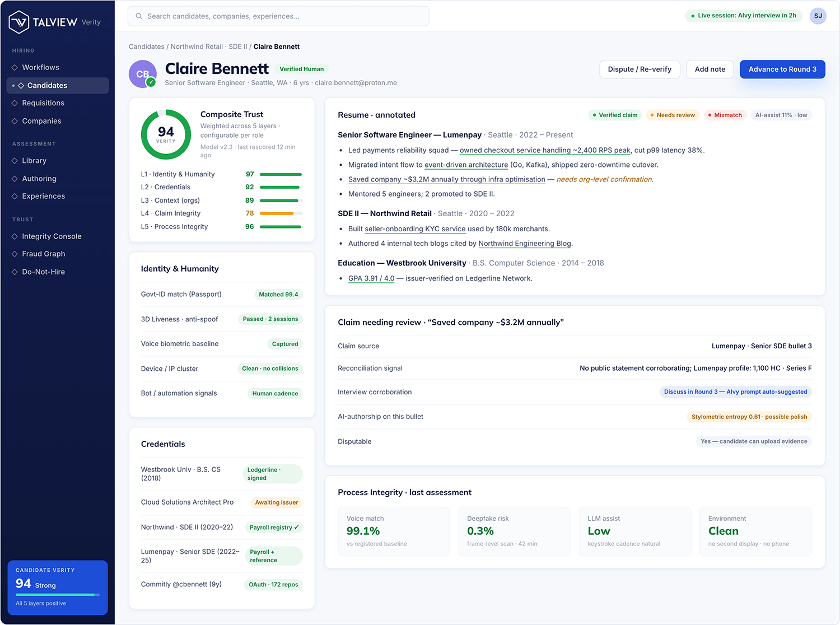Image resolution: width=840 pixels, height=625 pixels.
Task: Click the Matched 99.4 passport badge
Action: coord(278,295)
